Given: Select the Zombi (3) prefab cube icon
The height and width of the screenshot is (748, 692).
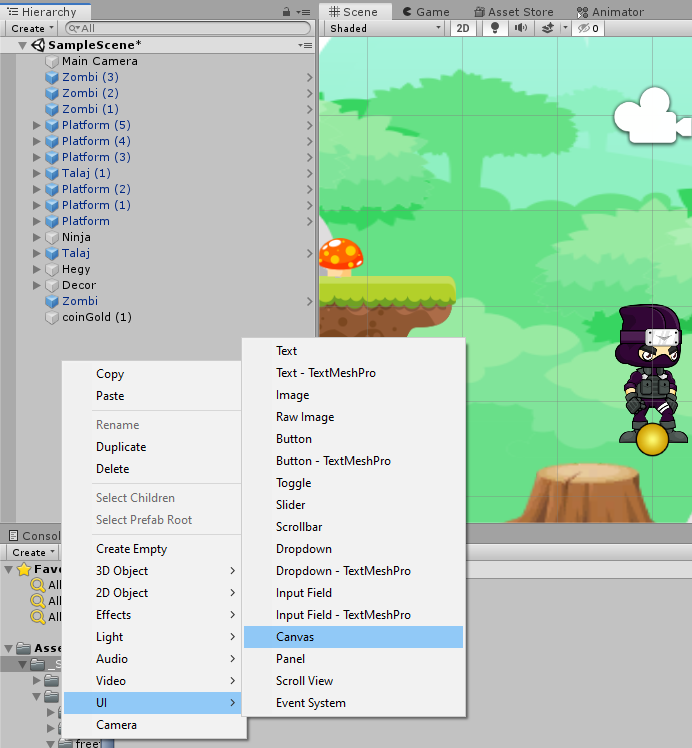Looking at the screenshot, I should [x=52, y=77].
